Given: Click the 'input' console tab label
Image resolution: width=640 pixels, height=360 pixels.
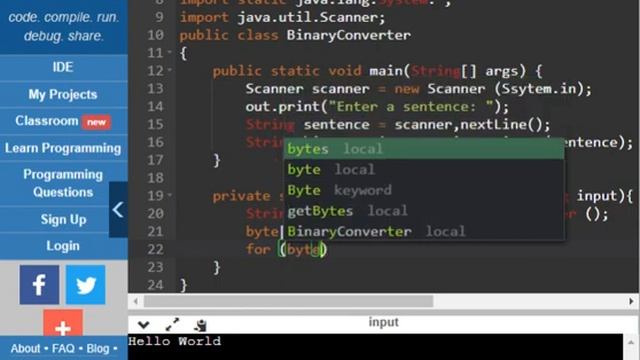Looking at the screenshot, I should pyautogui.click(x=384, y=322).
